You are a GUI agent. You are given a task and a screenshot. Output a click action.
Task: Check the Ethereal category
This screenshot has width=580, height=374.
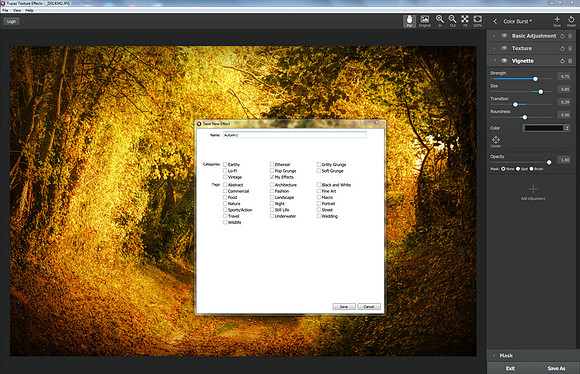click(272, 164)
